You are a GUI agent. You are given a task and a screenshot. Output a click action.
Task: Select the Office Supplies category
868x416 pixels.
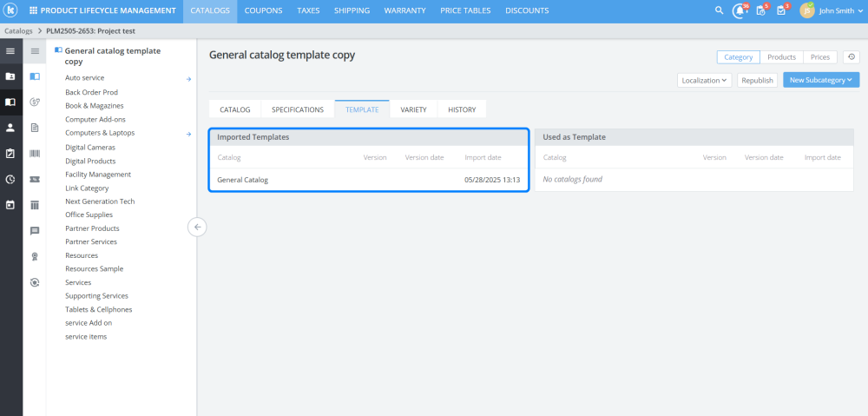tap(89, 215)
